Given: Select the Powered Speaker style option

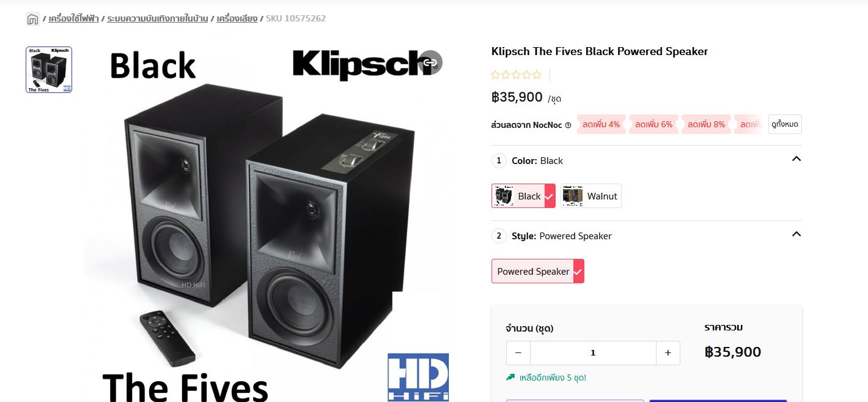Looking at the screenshot, I should (538, 271).
